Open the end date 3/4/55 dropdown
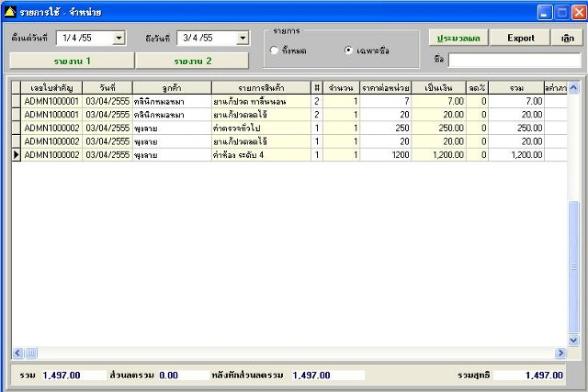Image resolution: width=588 pixels, height=392 pixels. pos(243,38)
